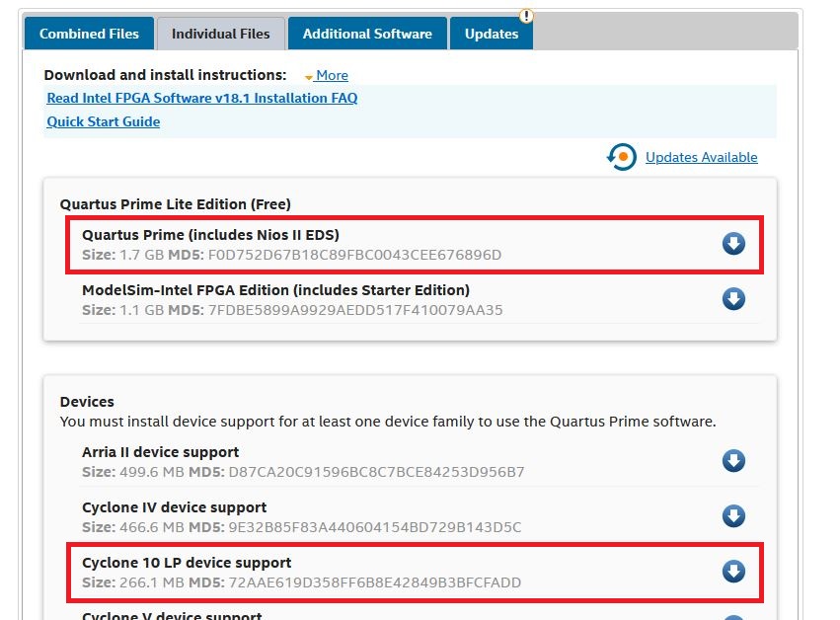Image resolution: width=840 pixels, height=620 pixels.
Task: Expand More download instructions
Action: click(x=327, y=76)
